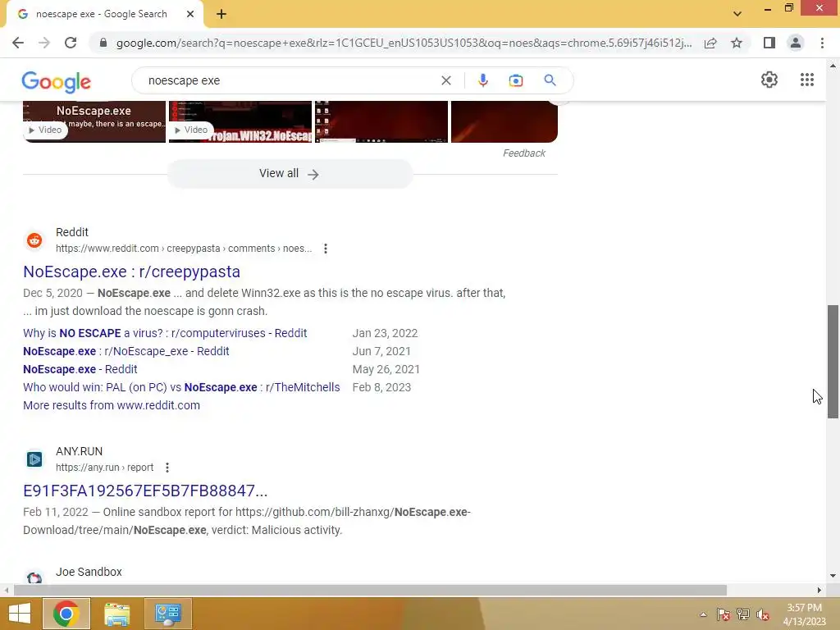Start voice search microphone

482,80
